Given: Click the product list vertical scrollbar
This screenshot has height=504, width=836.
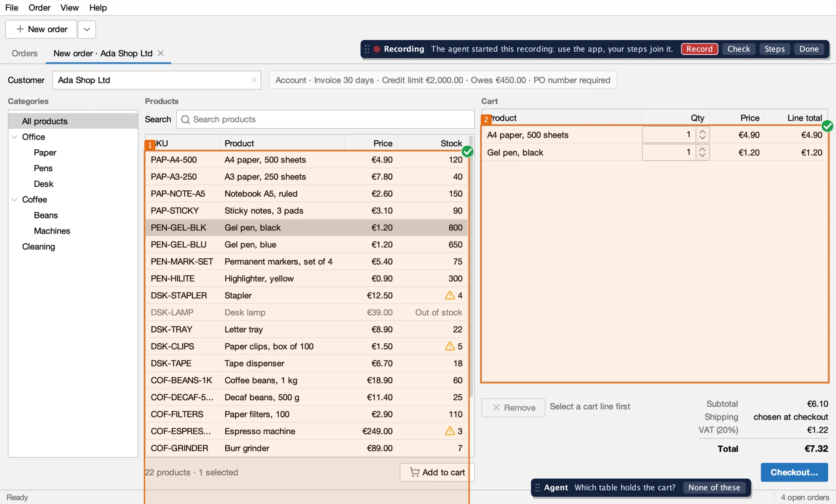Looking at the screenshot, I should pos(471,266).
